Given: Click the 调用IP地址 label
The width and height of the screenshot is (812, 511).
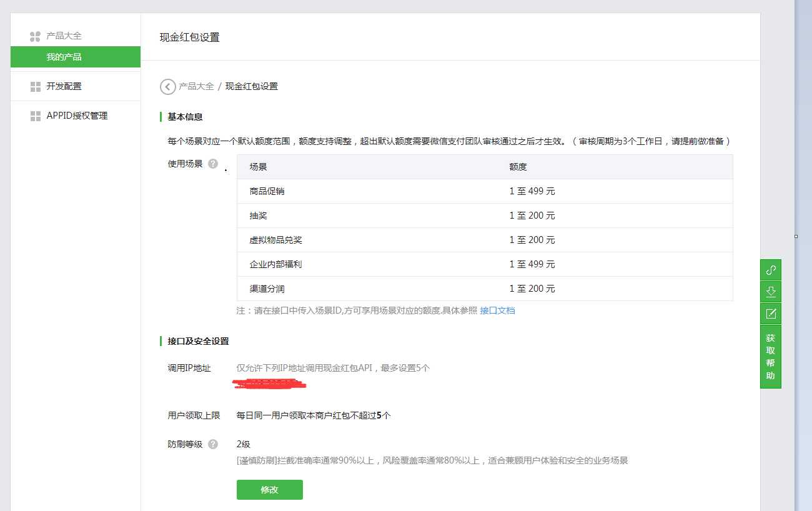Looking at the screenshot, I should click(189, 368).
